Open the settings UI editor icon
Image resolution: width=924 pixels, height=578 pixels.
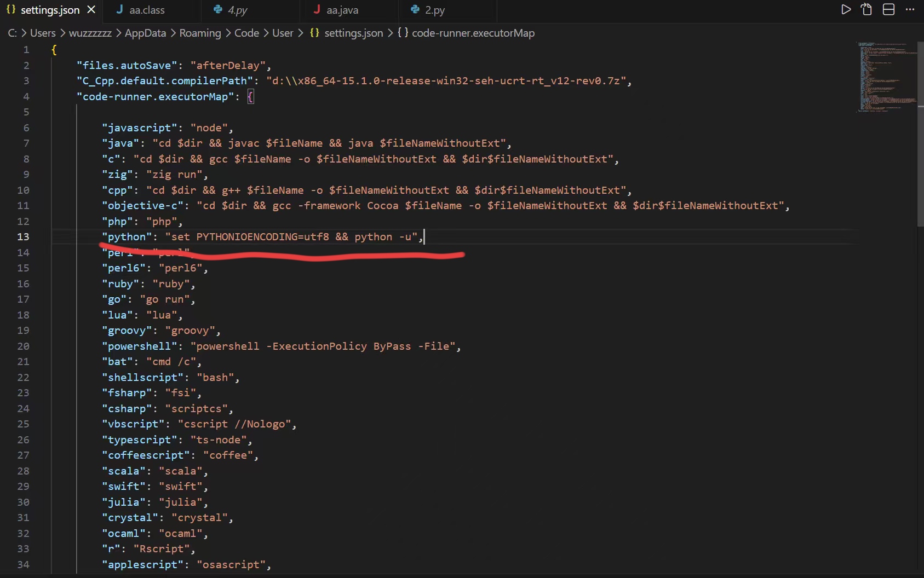[x=866, y=9]
